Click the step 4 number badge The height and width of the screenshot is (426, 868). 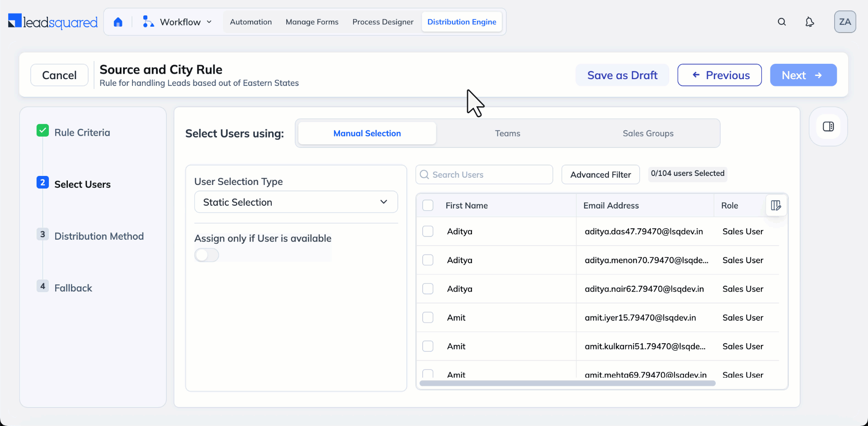click(x=42, y=286)
